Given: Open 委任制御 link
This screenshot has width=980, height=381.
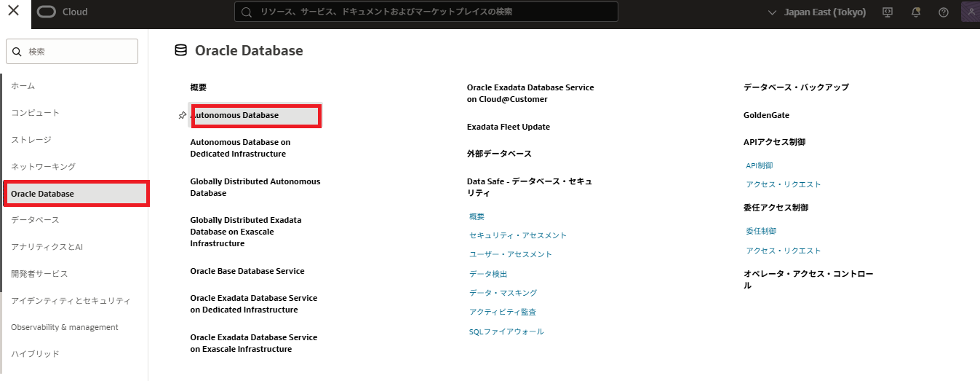Looking at the screenshot, I should point(761,231).
